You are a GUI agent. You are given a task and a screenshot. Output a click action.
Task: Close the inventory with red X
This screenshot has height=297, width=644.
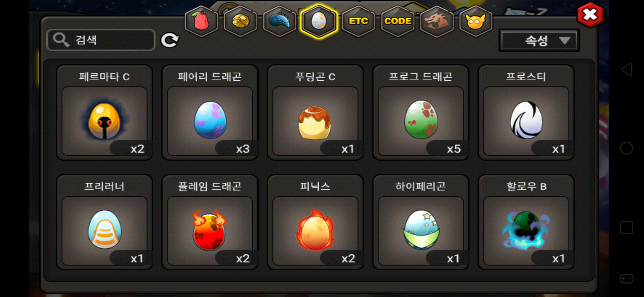pos(590,15)
